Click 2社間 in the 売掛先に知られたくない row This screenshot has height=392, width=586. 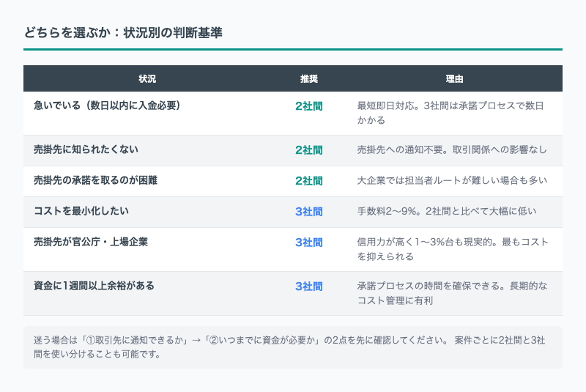(308, 150)
